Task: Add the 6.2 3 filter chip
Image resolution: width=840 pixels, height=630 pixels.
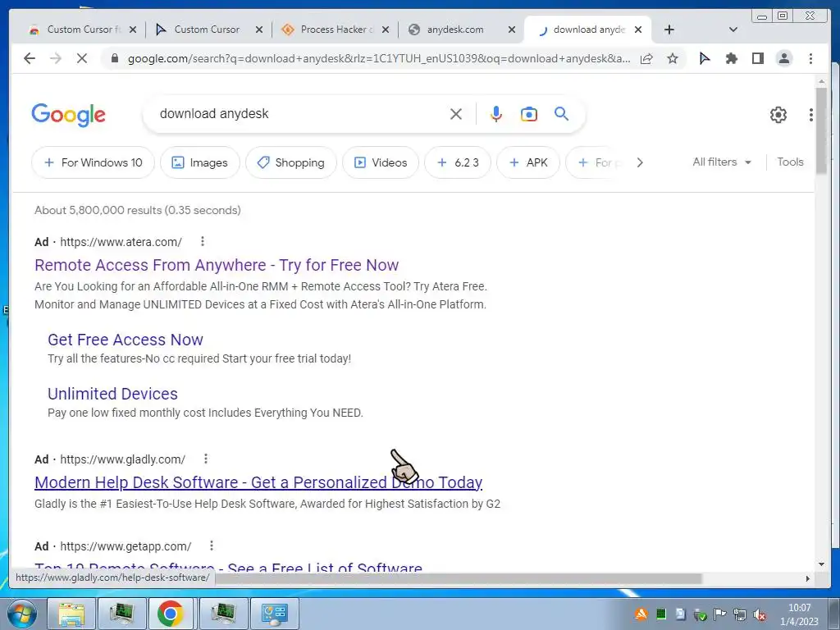Action: 458,162
